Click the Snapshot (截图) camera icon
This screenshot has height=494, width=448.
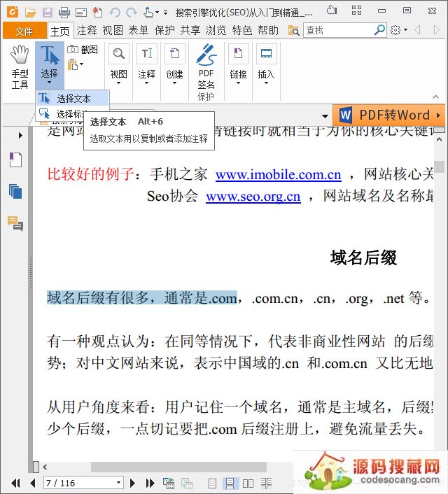[73, 50]
